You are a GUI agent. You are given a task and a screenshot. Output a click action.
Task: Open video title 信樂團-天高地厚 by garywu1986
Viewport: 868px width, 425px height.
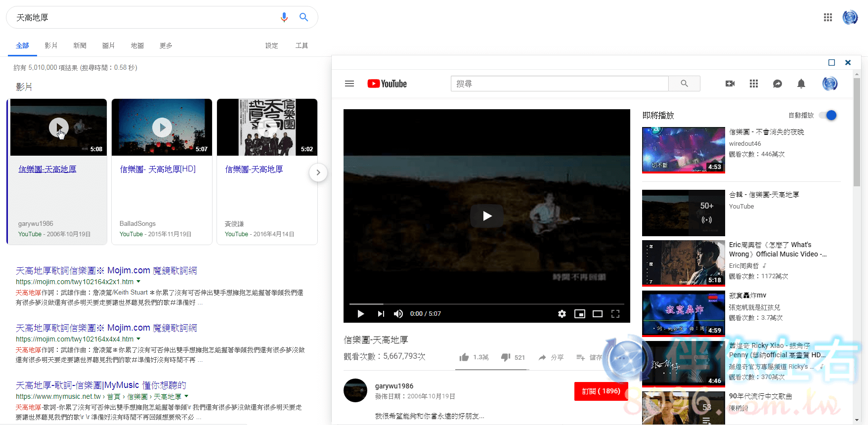point(47,169)
